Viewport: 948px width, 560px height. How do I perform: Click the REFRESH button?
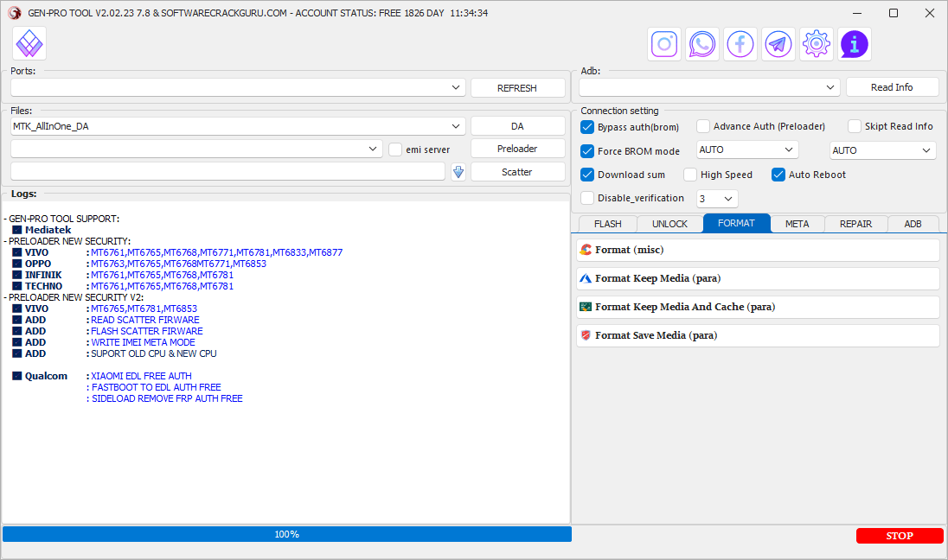click(517, 88)
